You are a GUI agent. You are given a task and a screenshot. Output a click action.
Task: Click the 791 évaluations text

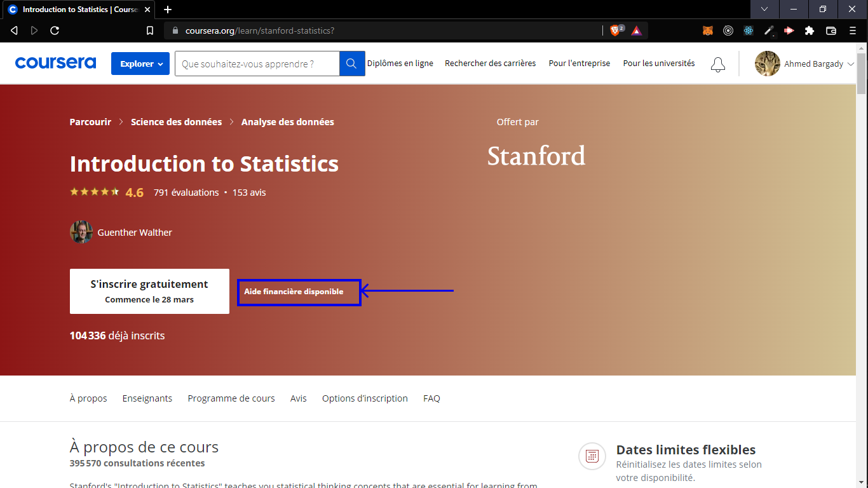186,193
